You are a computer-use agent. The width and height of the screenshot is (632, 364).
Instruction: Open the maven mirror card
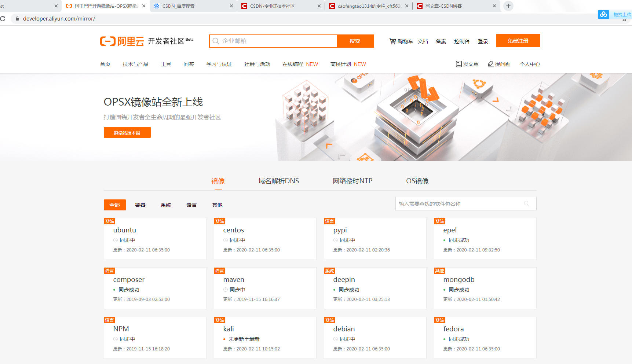(265, 288)
